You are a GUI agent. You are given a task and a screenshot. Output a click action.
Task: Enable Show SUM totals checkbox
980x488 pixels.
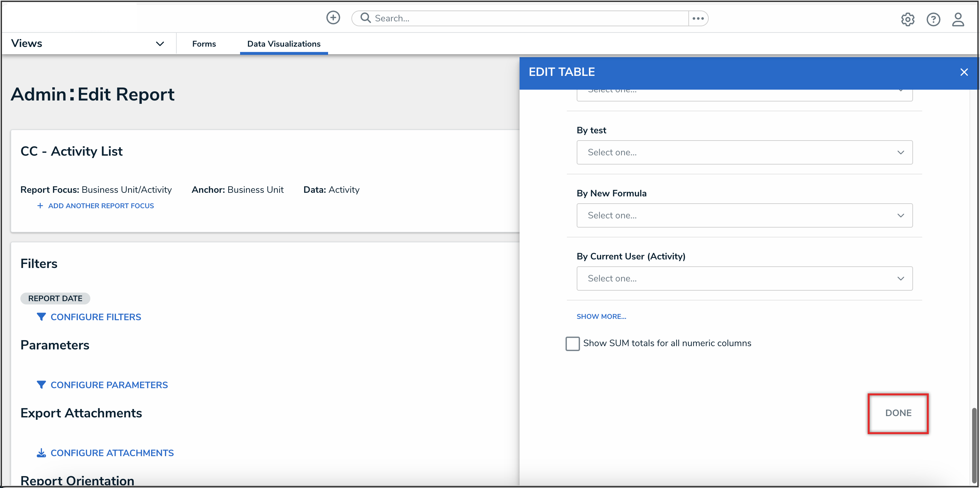(572, 343)
